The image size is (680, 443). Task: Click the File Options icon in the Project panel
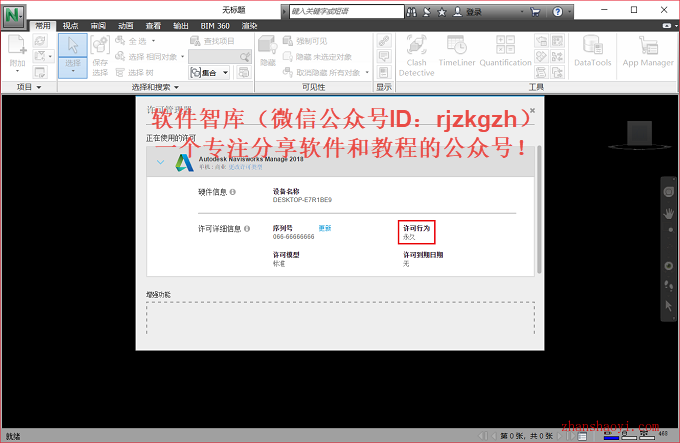pos(40,72)
